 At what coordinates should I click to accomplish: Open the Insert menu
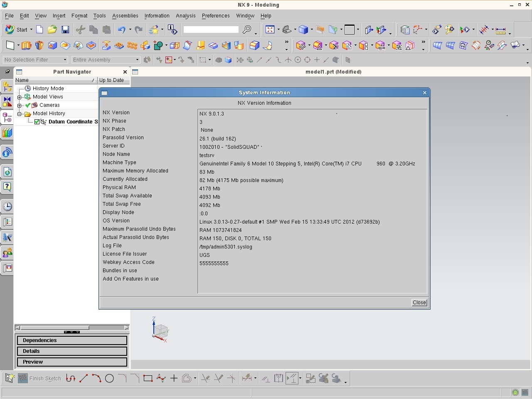point(59,16)
